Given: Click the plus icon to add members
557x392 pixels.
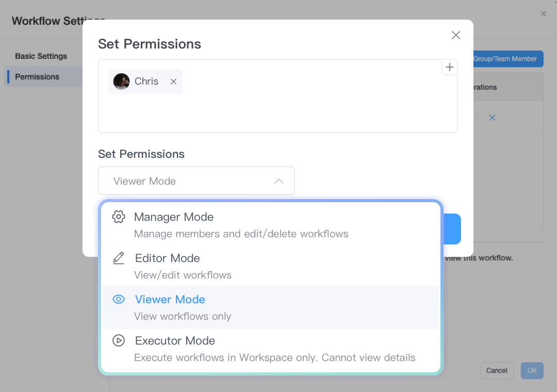Looking at the screenshot, I should click(450, 67).
